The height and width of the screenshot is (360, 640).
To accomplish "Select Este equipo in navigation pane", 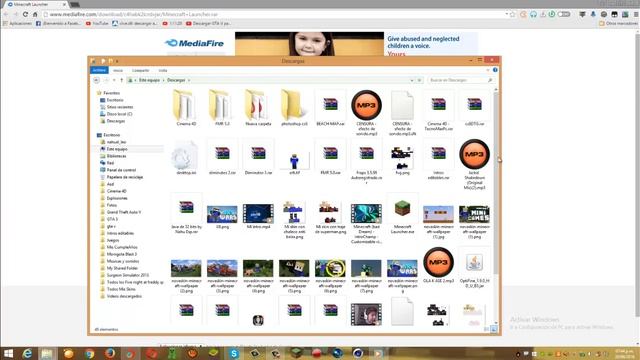I will coord(114,149).
